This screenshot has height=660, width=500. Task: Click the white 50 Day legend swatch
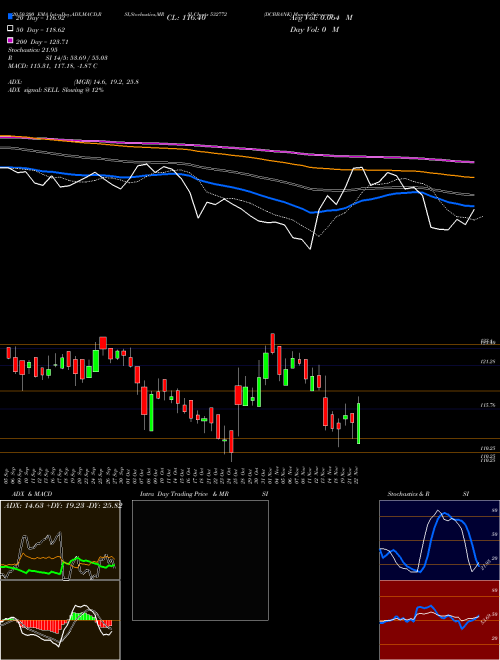(10, 29)
